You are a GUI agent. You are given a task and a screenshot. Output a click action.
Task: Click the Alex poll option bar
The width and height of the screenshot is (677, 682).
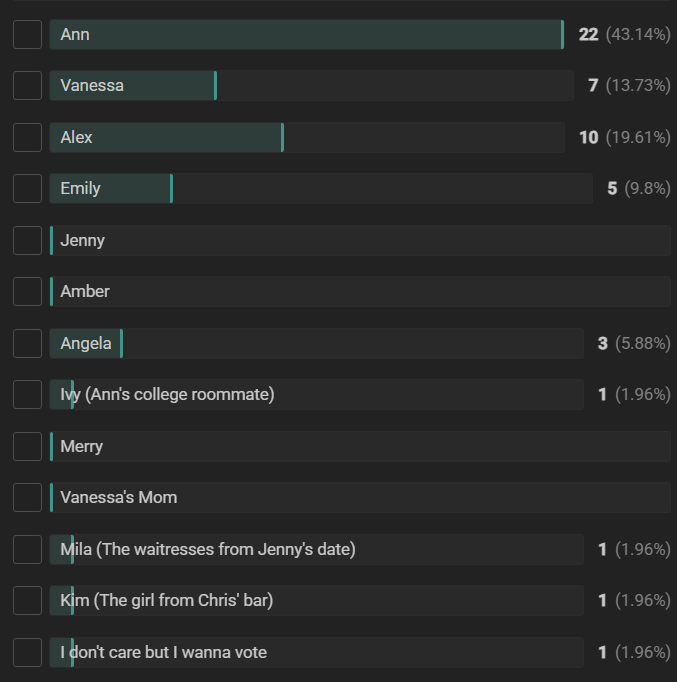click(307, 137)
